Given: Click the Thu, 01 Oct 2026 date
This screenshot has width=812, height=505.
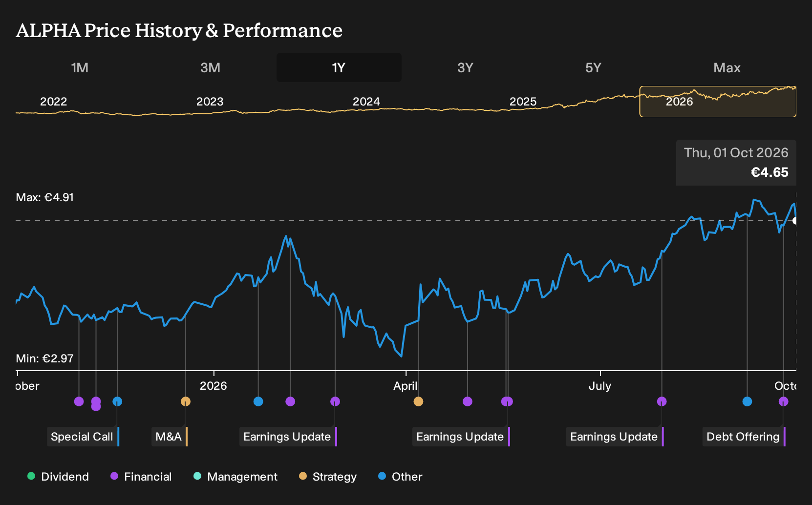Looking at the screenshot, I should coord(736,153).
